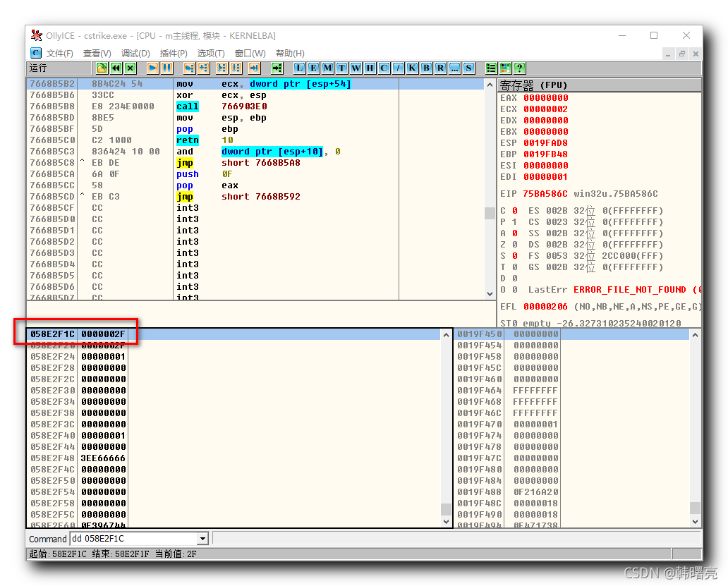Open the 调试(D) menu

pyautogui.click(x=135, y=54)
